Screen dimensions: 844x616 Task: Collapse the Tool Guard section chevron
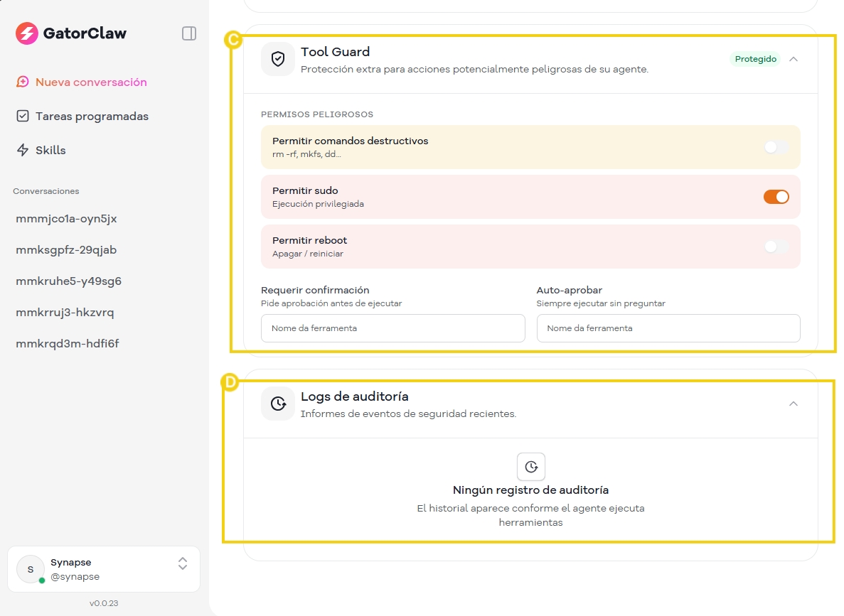pos(794,59)
